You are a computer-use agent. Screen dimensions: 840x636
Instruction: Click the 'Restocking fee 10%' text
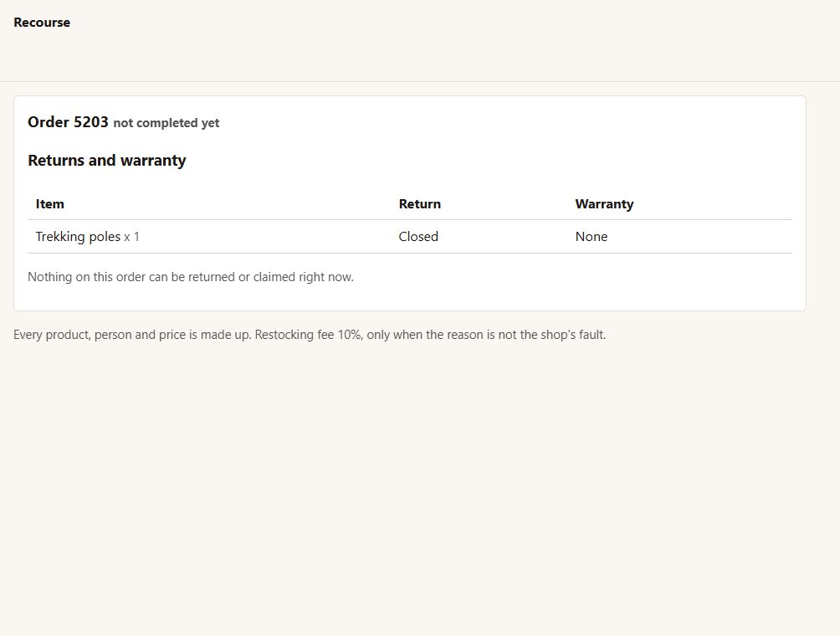(308, 335)
